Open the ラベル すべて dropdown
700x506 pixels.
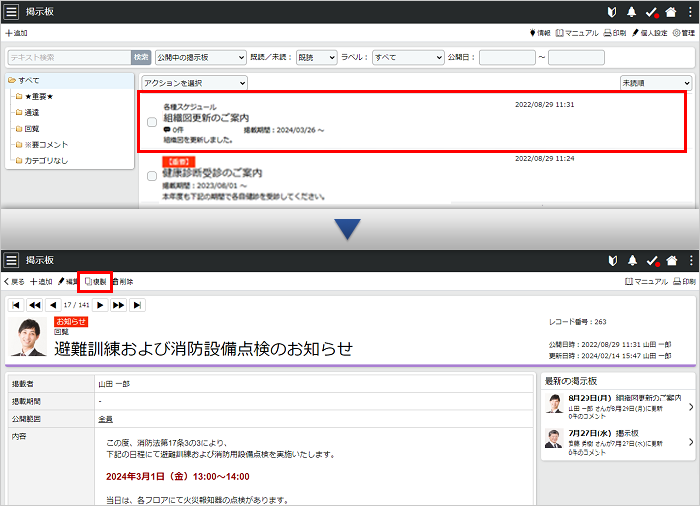point(406,58)
